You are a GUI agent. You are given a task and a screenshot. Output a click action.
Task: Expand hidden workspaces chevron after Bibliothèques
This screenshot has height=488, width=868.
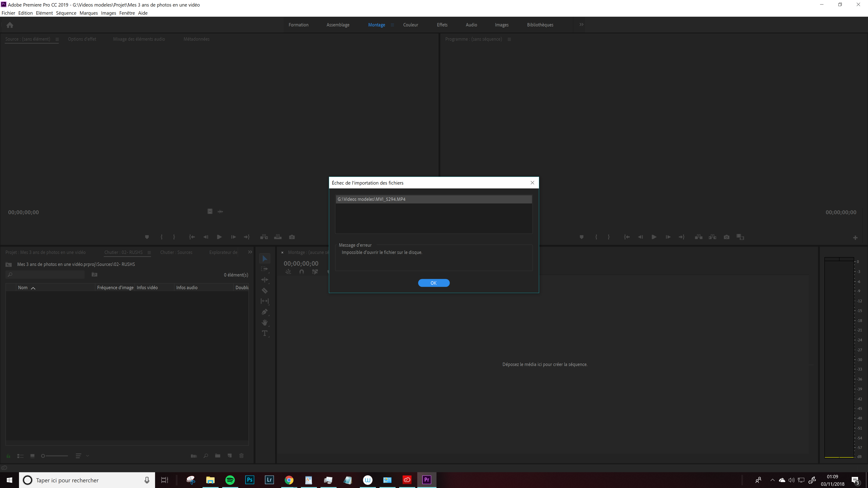point(581,25)
